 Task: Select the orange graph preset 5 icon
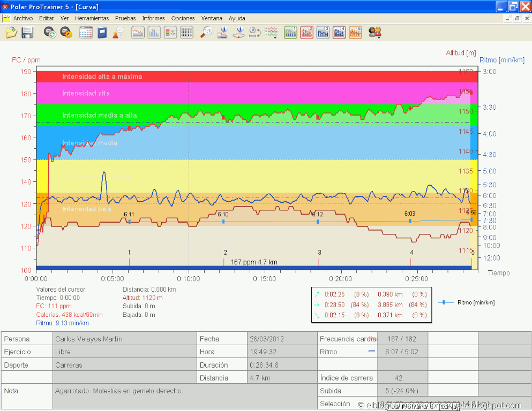coord(355,33)
